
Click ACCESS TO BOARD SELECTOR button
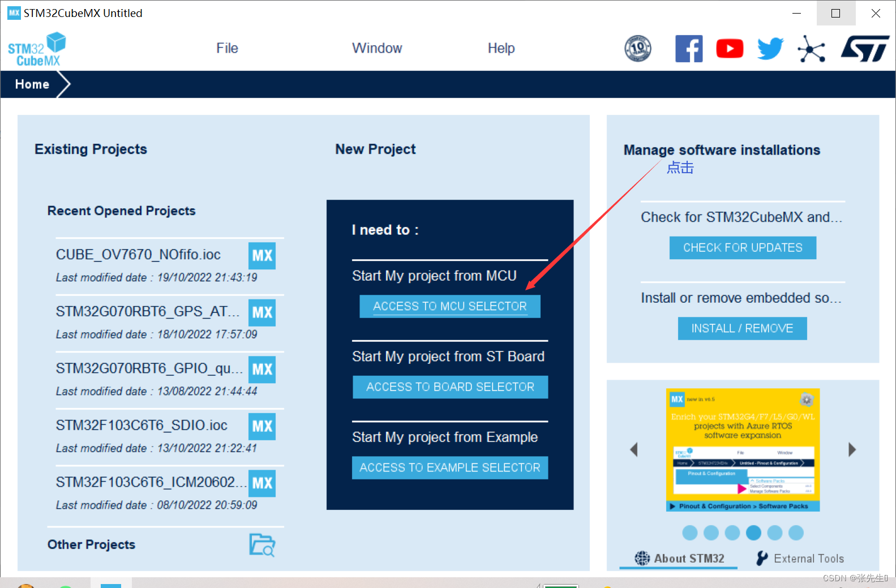(450, 387)
